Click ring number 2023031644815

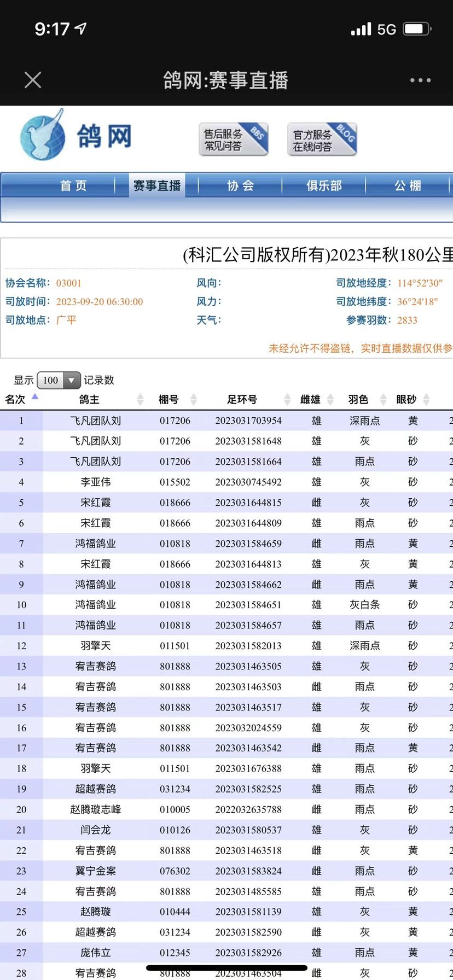pyautogui.click(x=248, y=502)
